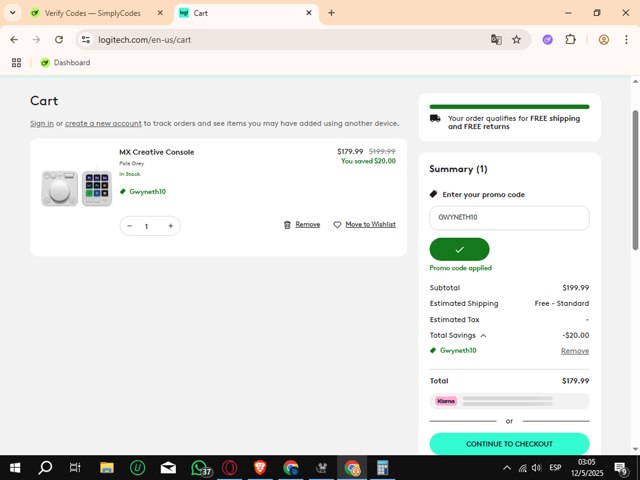Open File Explorer from taskbar
This screenshot has height=480, width=640.
pos(107,468)
